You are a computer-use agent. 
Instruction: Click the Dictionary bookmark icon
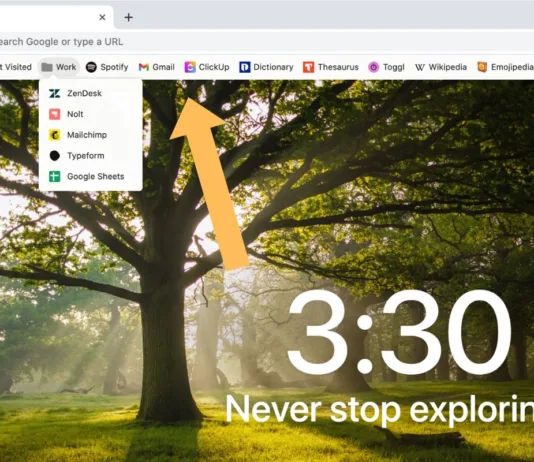pyautogui.click(x=245, y=67)
